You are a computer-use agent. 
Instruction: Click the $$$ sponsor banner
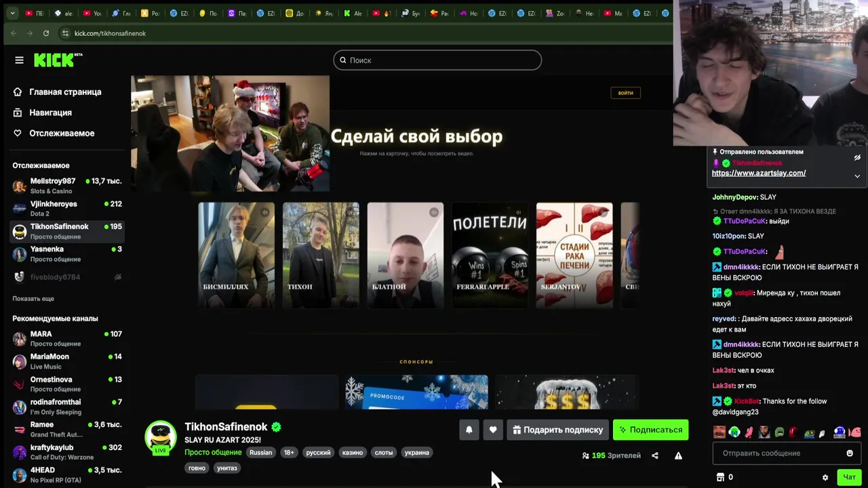567,392
